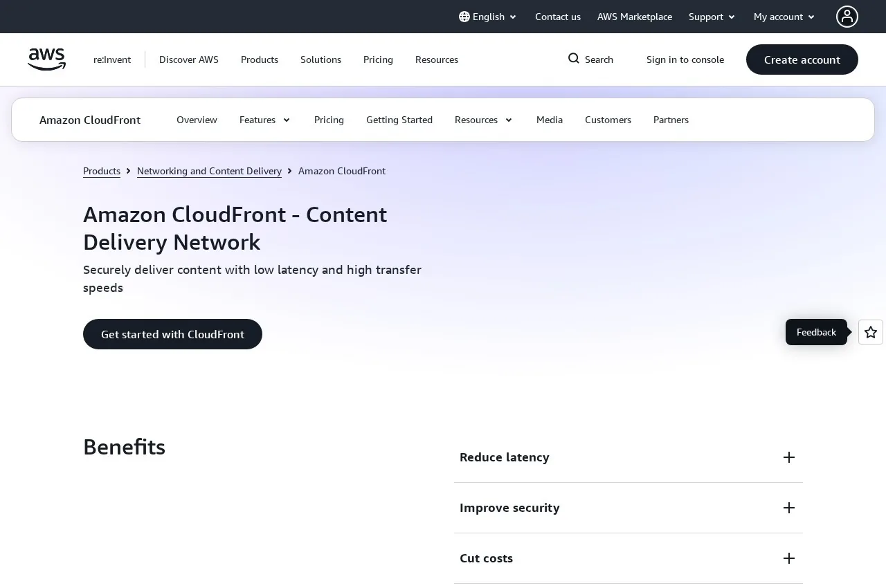Expand the Features submenu
This screenshot has width=886, height=588.
tap(265, 120)
